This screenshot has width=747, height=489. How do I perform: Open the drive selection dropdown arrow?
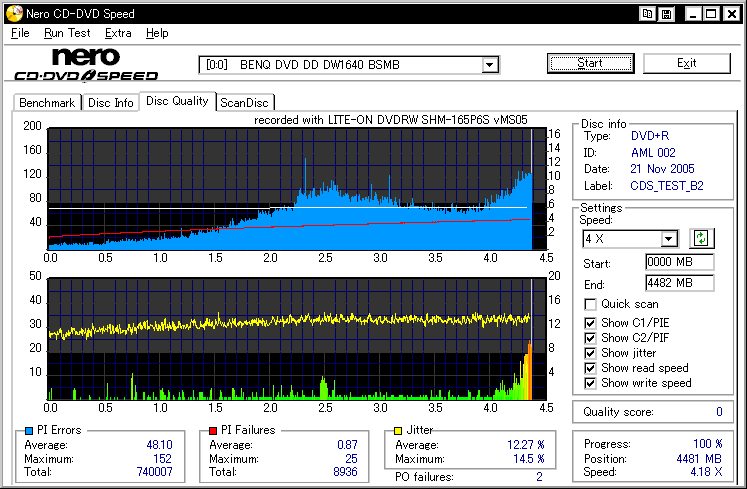[489, 65]
